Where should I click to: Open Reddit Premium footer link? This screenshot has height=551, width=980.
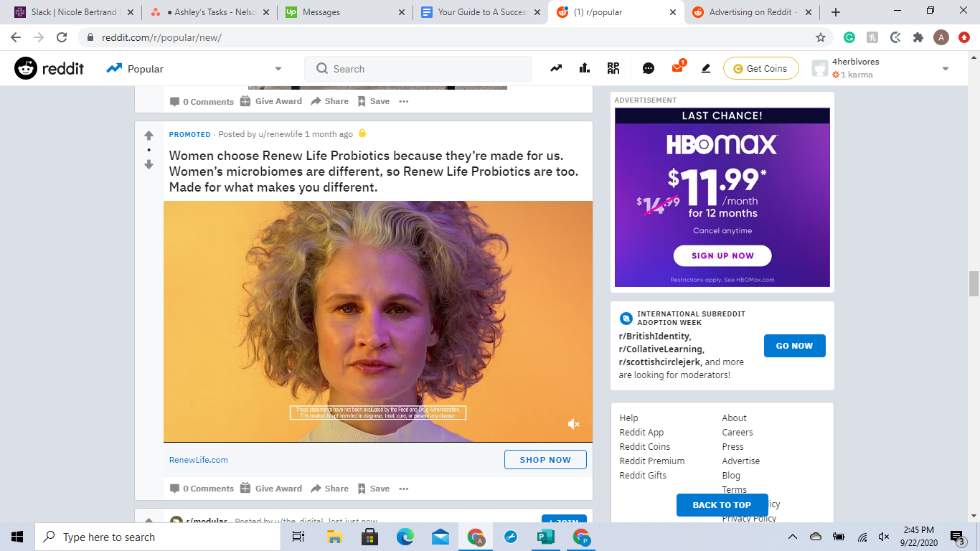pyautogui.click(x=652, y=461)
